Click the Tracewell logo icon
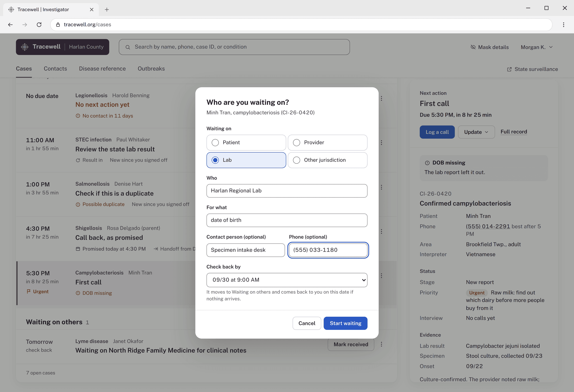The image size is (574, 392). click(x=25, y=47)
